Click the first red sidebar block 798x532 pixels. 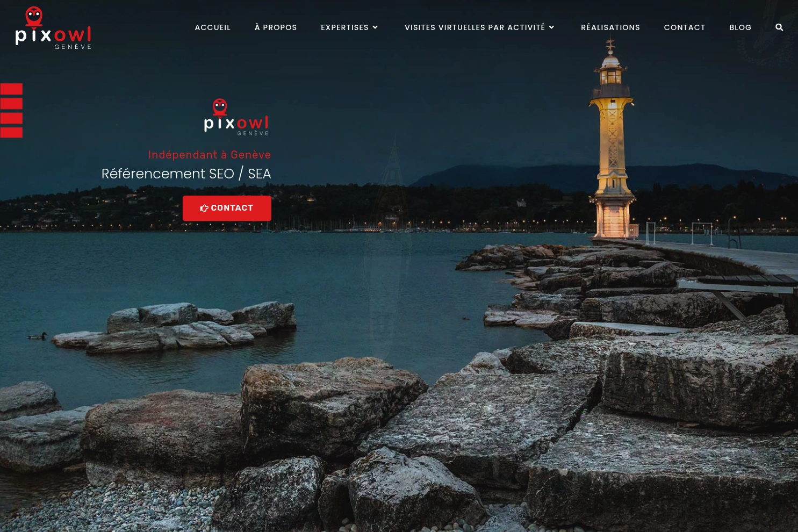tap(11, 89)
